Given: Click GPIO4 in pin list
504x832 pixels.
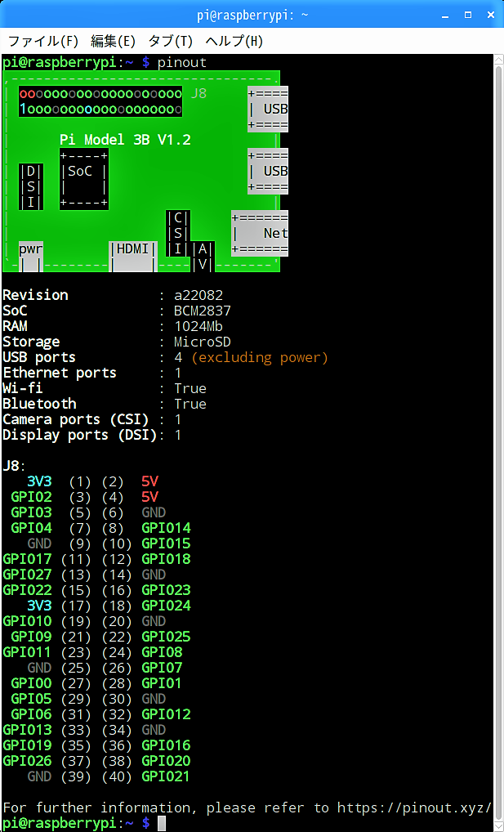Looking at the screenshot, I should [31, 529].
